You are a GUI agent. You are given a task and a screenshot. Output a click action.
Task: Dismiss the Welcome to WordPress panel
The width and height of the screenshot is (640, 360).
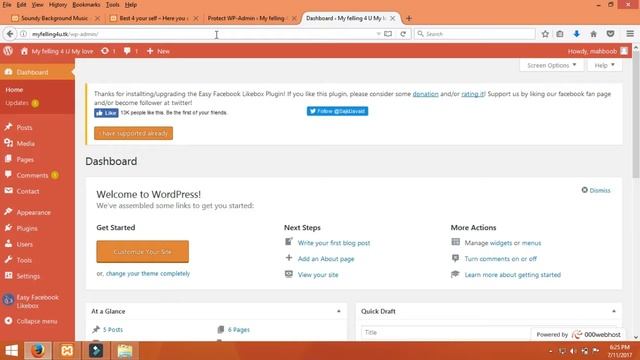(x=596, y=190)
